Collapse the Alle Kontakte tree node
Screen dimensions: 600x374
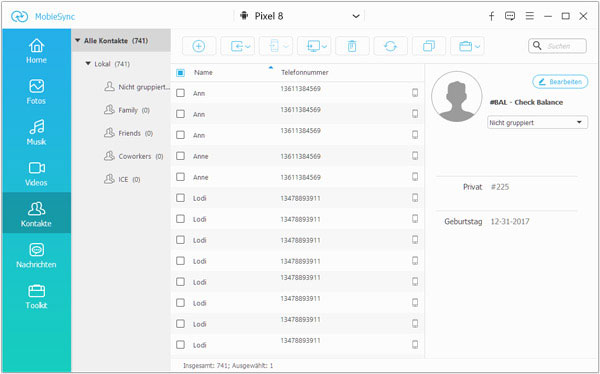point(78,40)
